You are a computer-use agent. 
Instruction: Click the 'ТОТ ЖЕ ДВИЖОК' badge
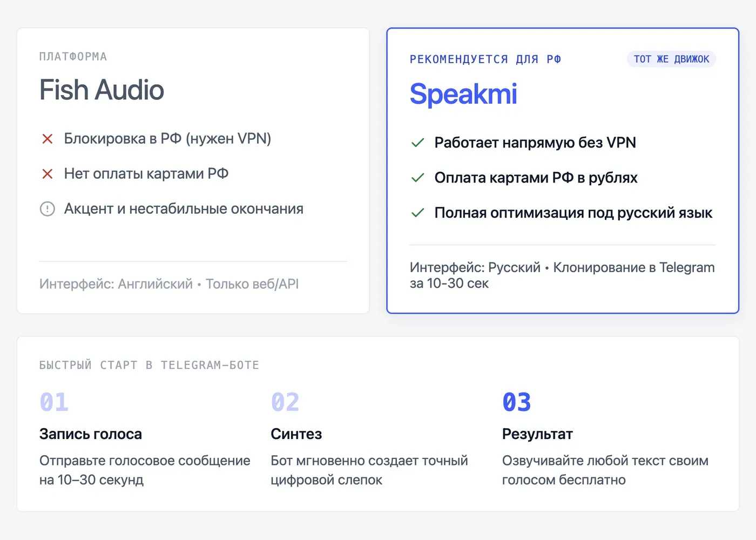671,59
